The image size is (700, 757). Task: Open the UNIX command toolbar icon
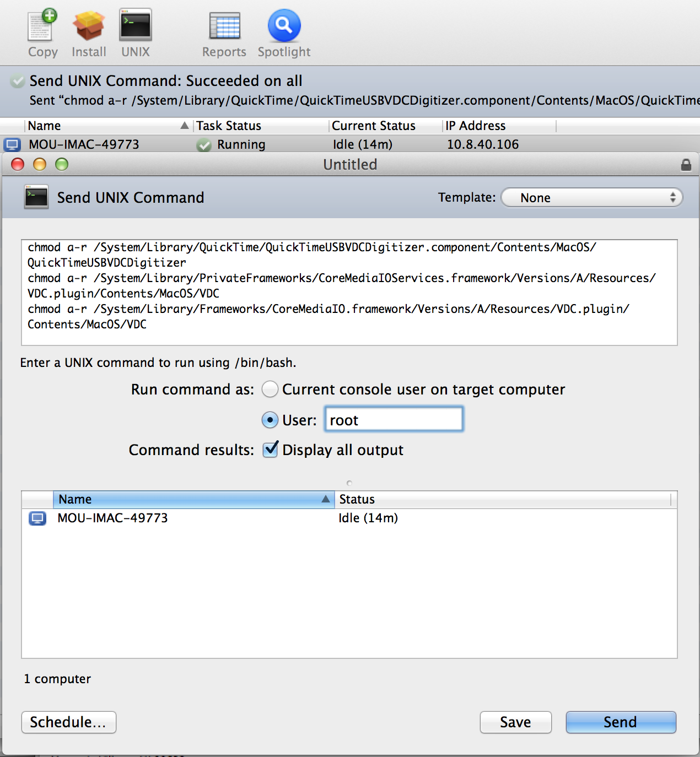pos(135,26)
